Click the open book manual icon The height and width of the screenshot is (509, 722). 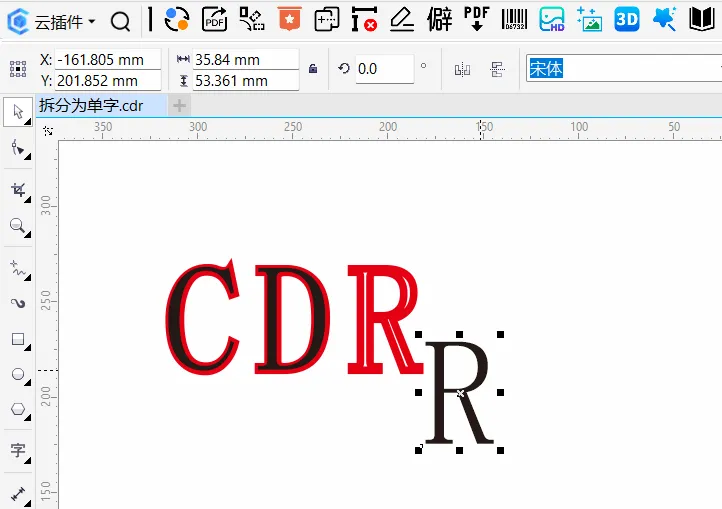702,19
